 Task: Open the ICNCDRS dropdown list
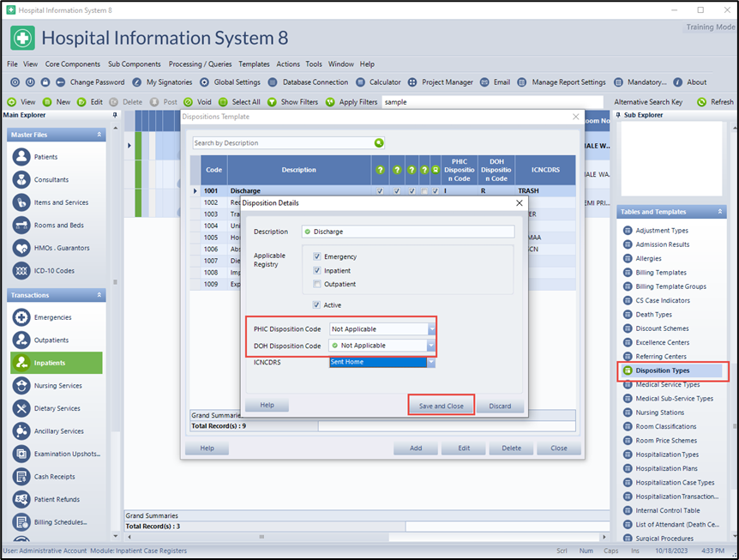click(x=432, y=363)
